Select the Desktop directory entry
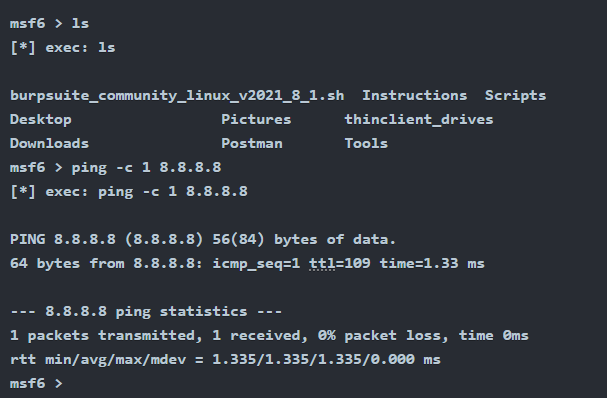Screen dimensions: 607x398 click(41, 120)
